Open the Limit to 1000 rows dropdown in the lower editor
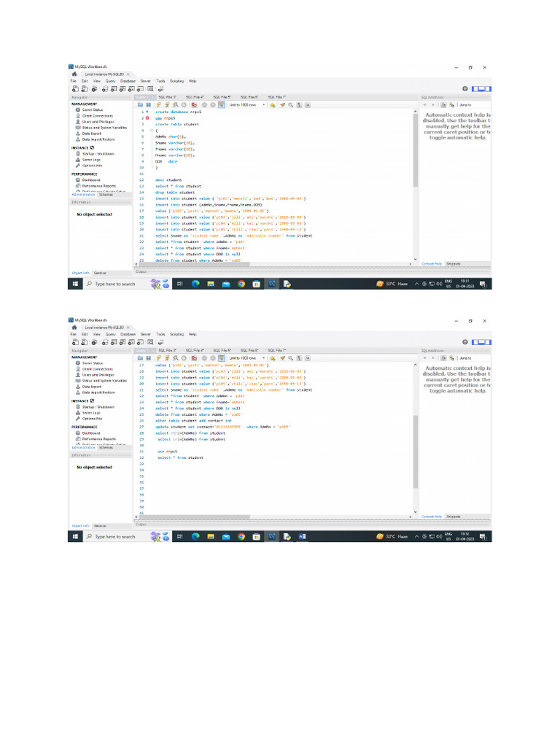Screen dimensions: 560x747 coord(246,357)
